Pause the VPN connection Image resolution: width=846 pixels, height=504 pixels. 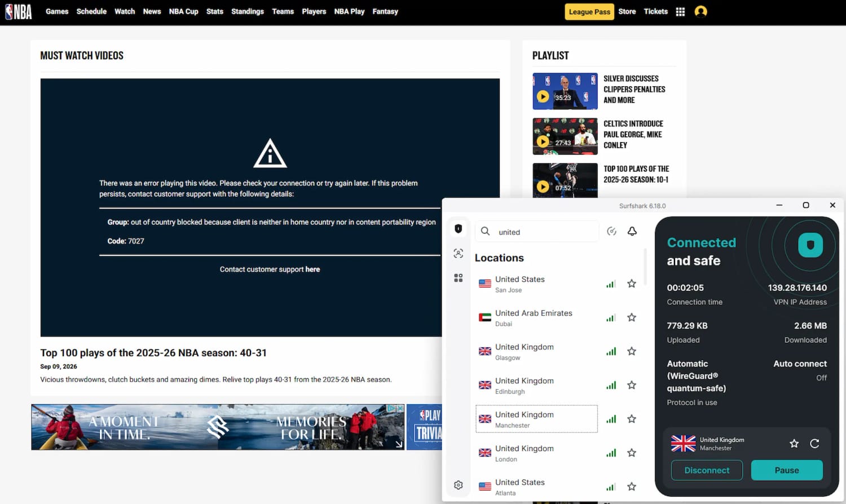coord(787,470)
